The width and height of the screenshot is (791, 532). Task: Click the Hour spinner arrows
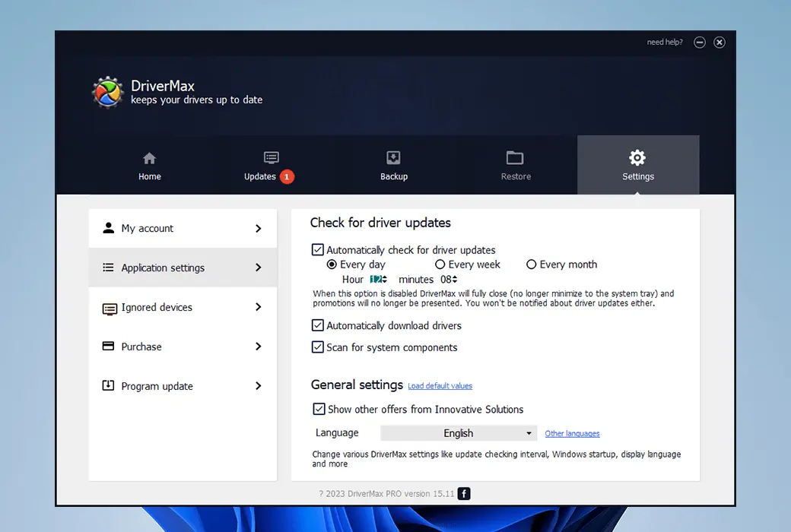385,280
